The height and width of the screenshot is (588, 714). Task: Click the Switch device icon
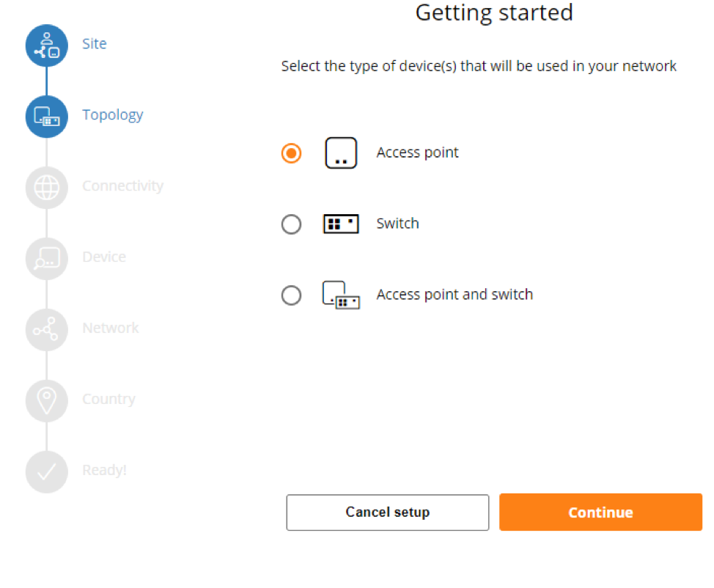[x=341, y=224]
